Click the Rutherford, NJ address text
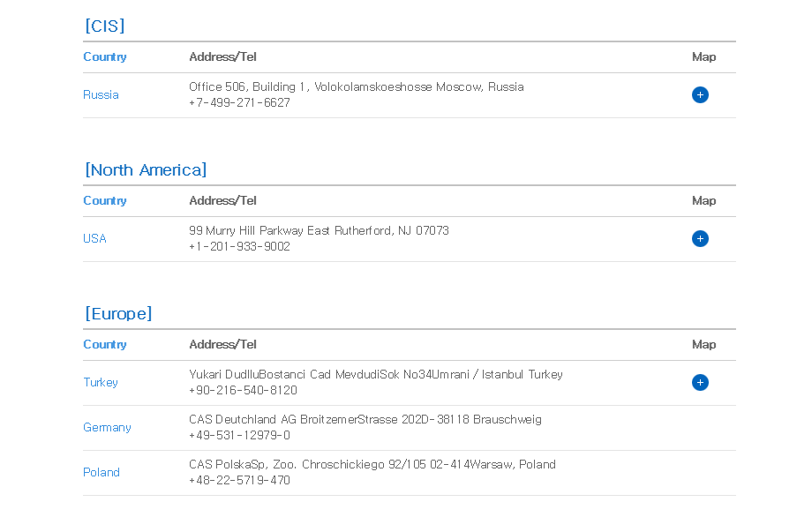 point(319,231)
